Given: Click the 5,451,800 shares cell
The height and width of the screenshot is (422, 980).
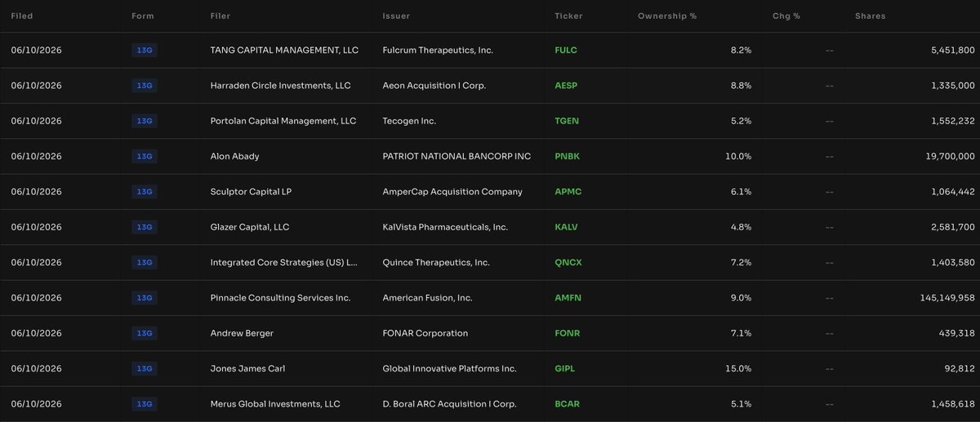Looking at the screenshot, I should coord(953,51).
